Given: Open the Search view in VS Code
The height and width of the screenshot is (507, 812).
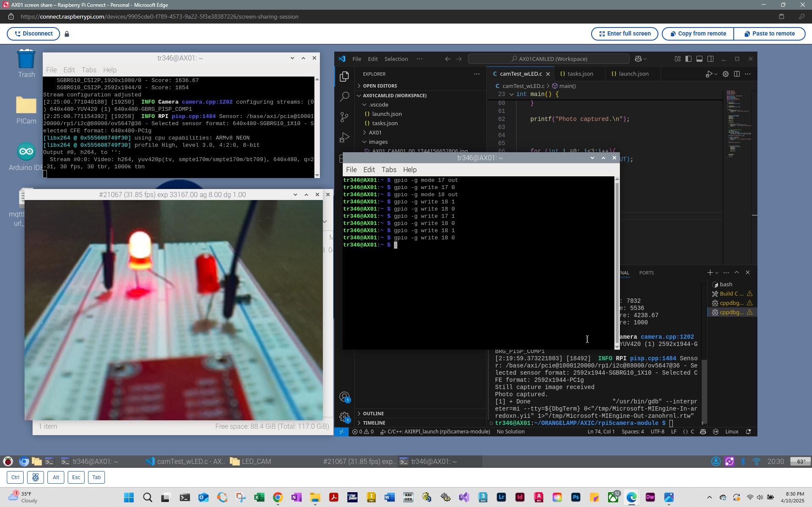Looking at the screenshot, I should click(344, 96).
